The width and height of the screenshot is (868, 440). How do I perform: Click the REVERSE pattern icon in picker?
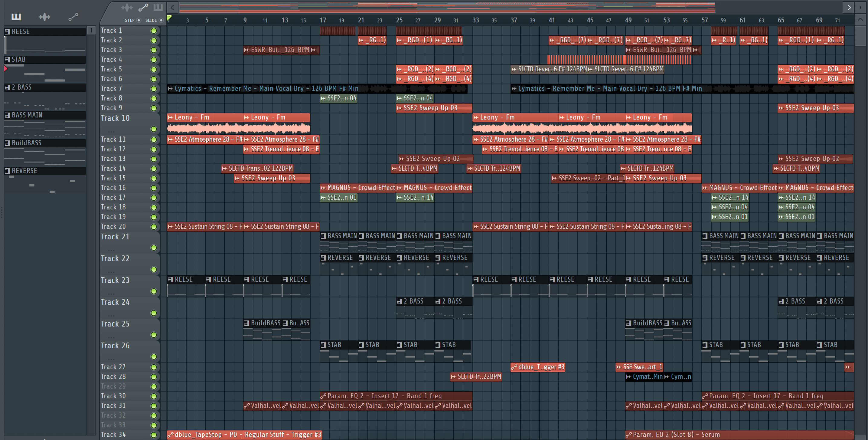coord(8,171)
